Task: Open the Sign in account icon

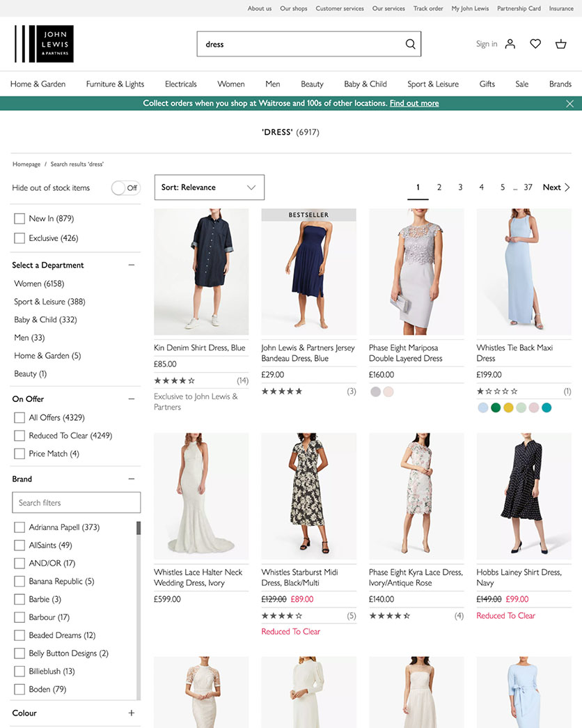Action: [x=510, y=43]
